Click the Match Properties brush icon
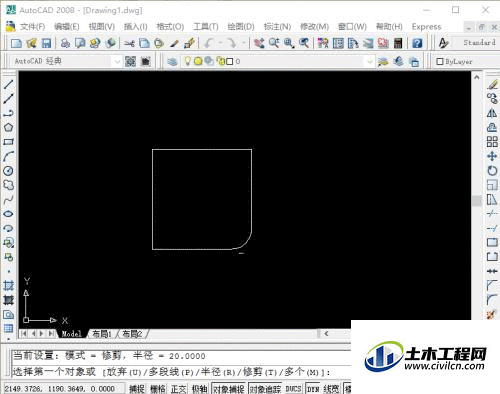 click(x=189, y=43)
